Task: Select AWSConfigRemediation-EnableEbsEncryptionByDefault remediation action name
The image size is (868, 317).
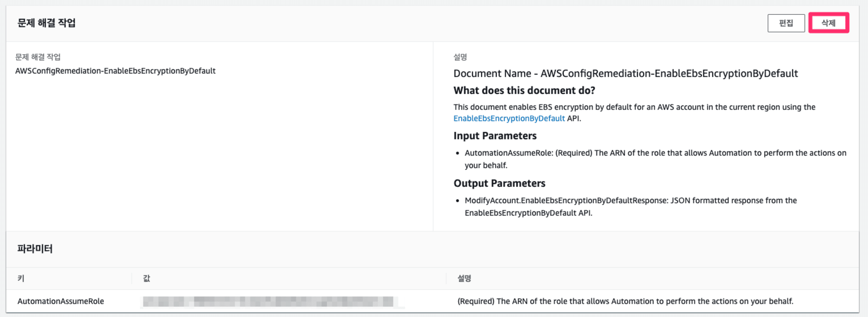Action: tap(115, 71)
